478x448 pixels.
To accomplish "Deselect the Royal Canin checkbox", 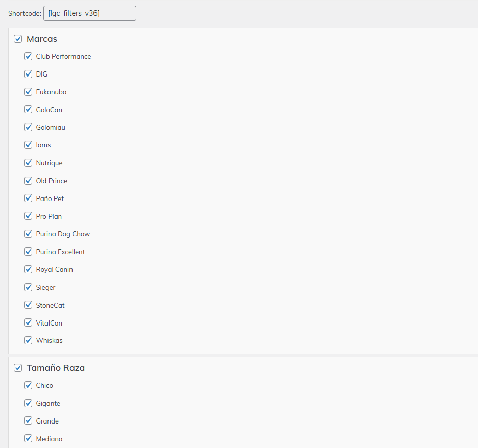I will pos(28,269).
